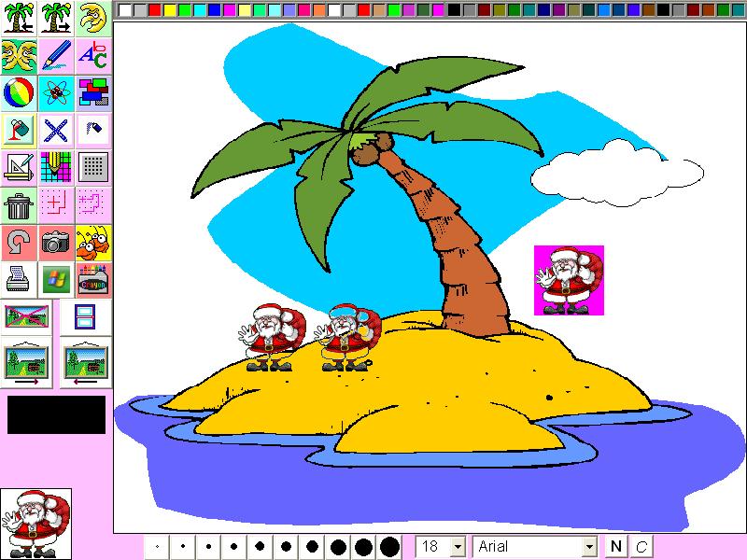
Task: Select the colored blocks shapes tool
Action: [x=93, y=92]
